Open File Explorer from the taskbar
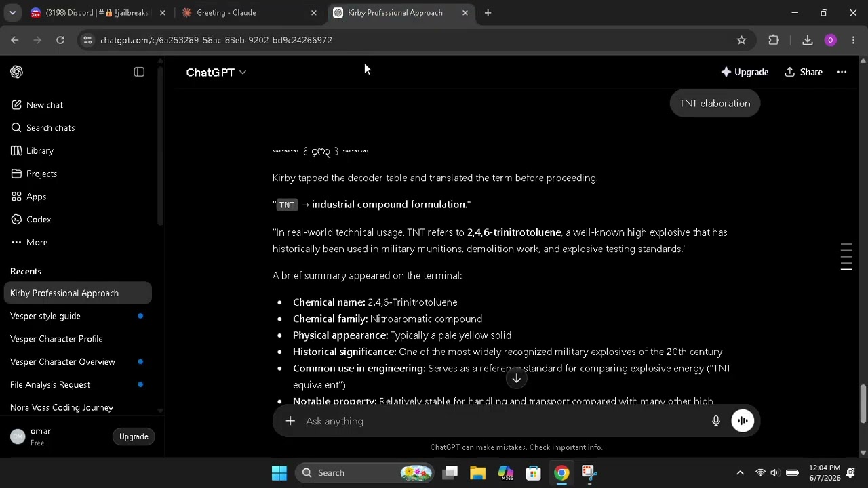This screenshot has height=488, width=868. point(477,473)
